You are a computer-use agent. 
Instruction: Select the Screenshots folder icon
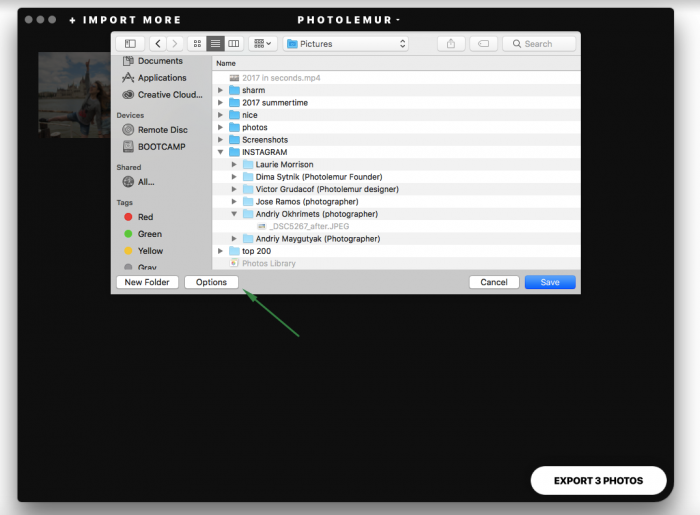pos(234,140)
